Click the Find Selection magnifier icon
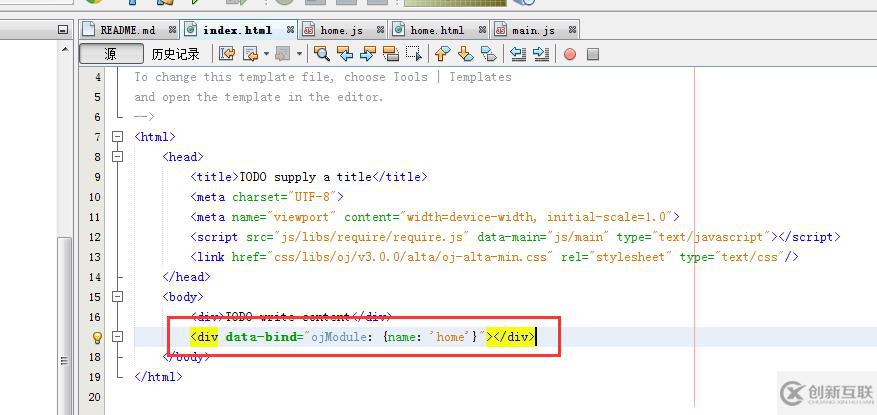Viewport: 877px width, 415px height. click(322, 54)
